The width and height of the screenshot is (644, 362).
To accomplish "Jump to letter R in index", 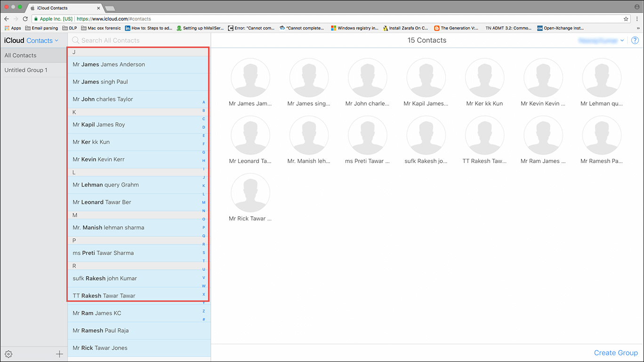I will click(x=204, y=244).
